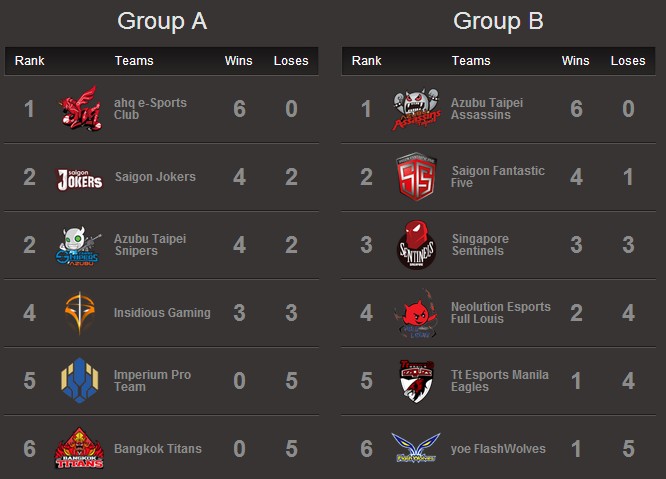Open the Singapore Sentinels team name
Image resolution: width=666 pixels, height=479 pixels.
(494, 245)
